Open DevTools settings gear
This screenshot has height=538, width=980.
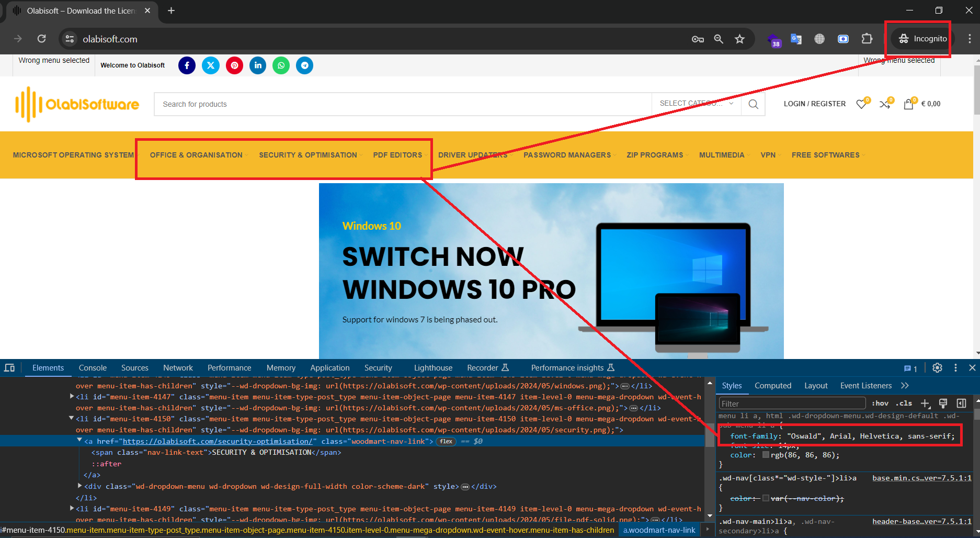(x=937, y=368)
